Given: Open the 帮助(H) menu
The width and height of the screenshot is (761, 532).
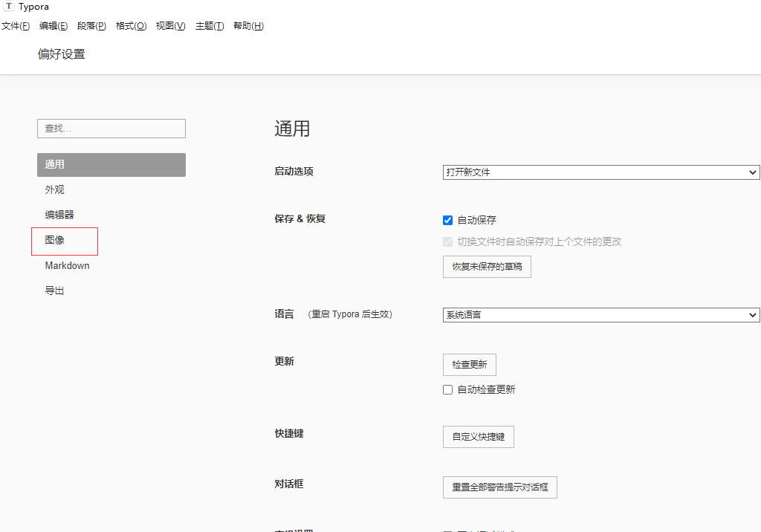Looking at the screenshot, I should tap(248, 26).
